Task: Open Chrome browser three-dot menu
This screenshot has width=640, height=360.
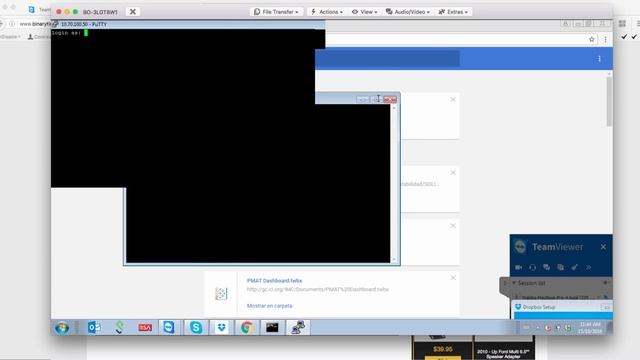Action: tap(606, 39)
